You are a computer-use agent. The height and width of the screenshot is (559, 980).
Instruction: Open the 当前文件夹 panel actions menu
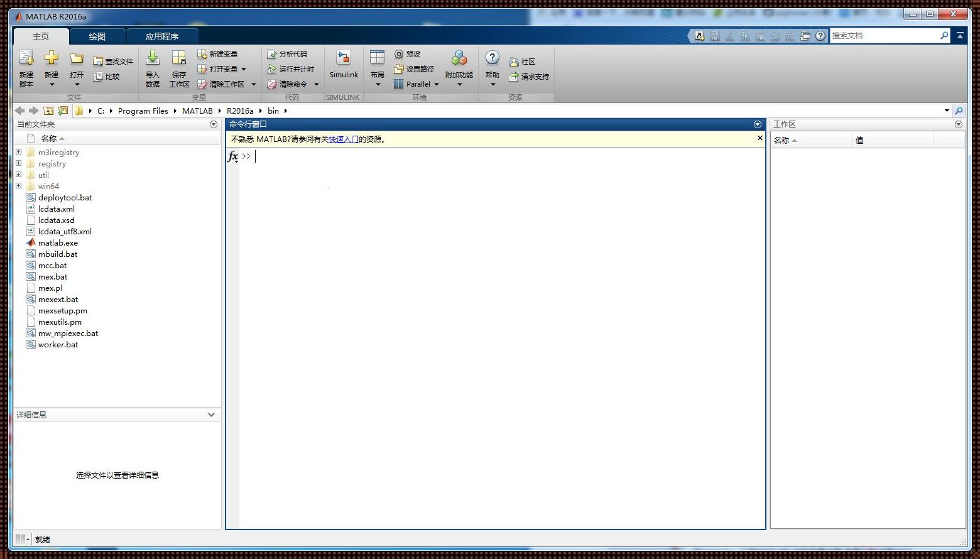coord(213,124)
